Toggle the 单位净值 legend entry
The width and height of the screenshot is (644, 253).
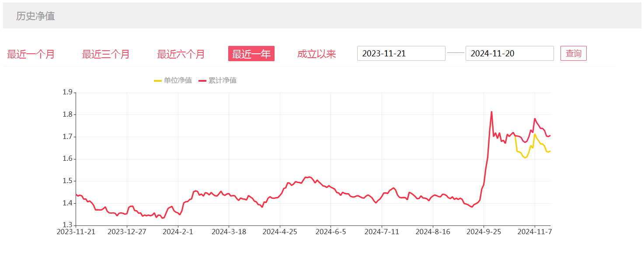tap(173, 80)
